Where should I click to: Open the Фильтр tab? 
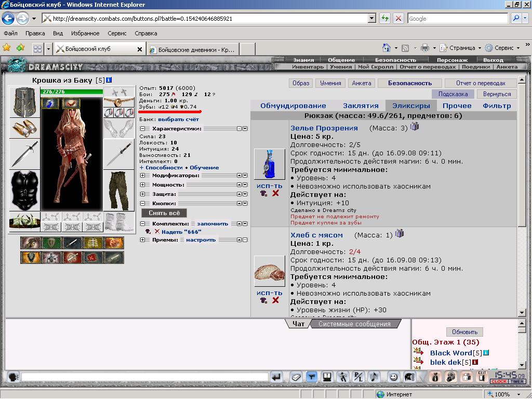click(x=497, y=106)
